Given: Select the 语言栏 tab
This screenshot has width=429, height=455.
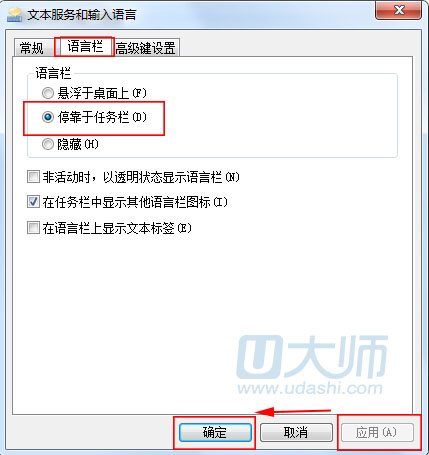Looking at the screenshot, I should click(85, 47).
